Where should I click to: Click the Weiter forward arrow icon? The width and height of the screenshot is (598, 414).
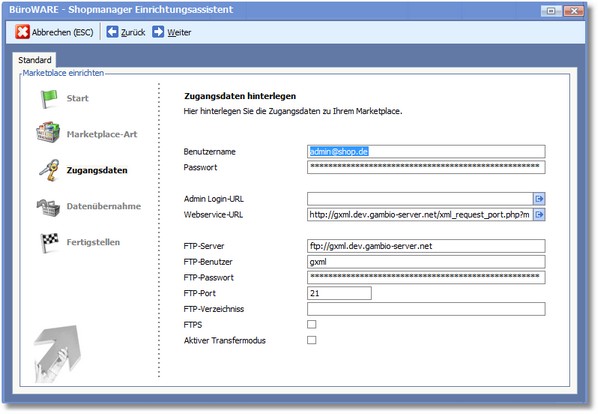point(158,32)
